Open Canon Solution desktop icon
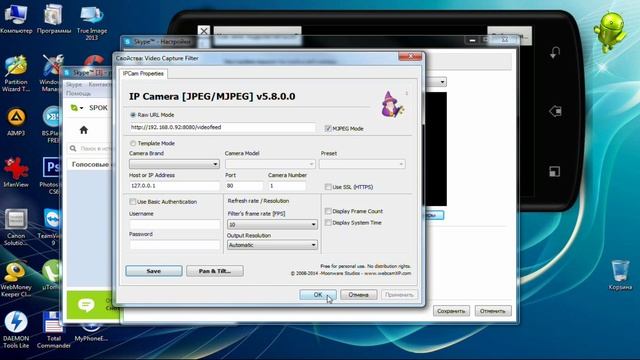 tap(16, 227)
